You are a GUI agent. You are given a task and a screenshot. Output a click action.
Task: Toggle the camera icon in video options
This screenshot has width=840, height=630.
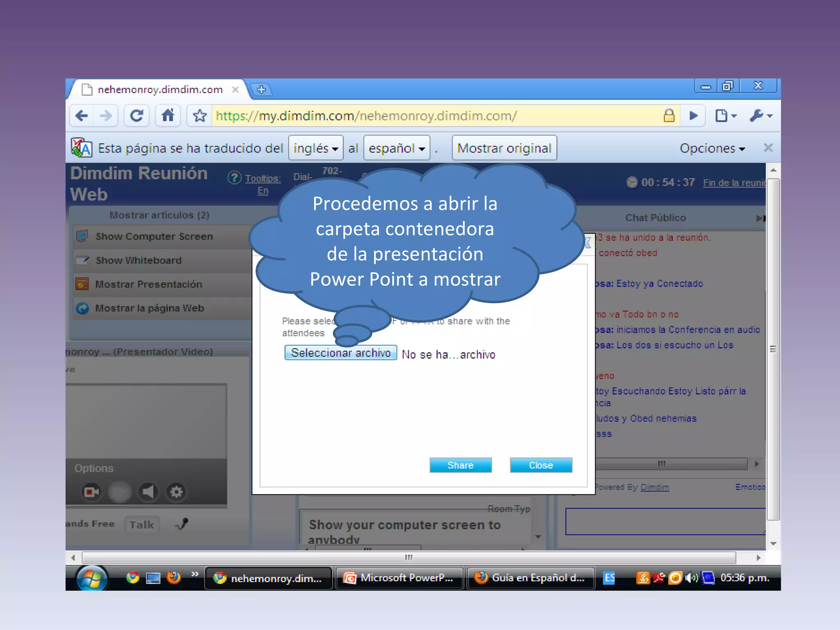pyautogui.click(x=91, y=492)
